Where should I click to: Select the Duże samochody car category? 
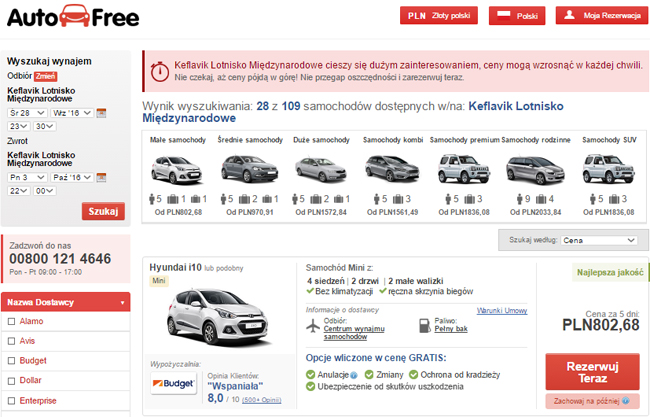coord(321,177)
